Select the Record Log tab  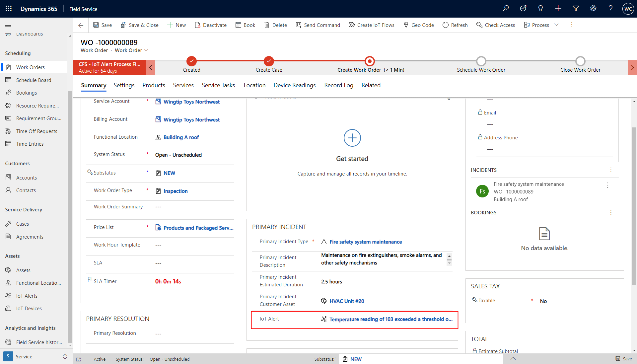(338, 85)
